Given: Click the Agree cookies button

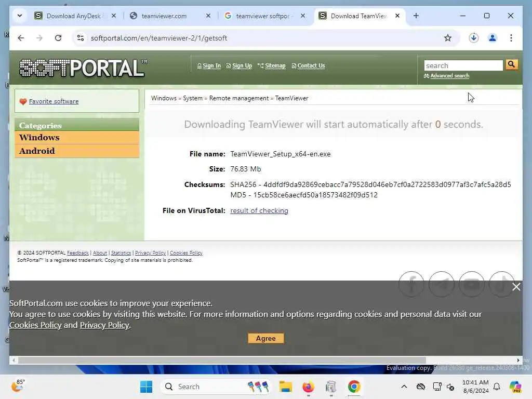Looking at the screenshot, I should click(265, 338).
